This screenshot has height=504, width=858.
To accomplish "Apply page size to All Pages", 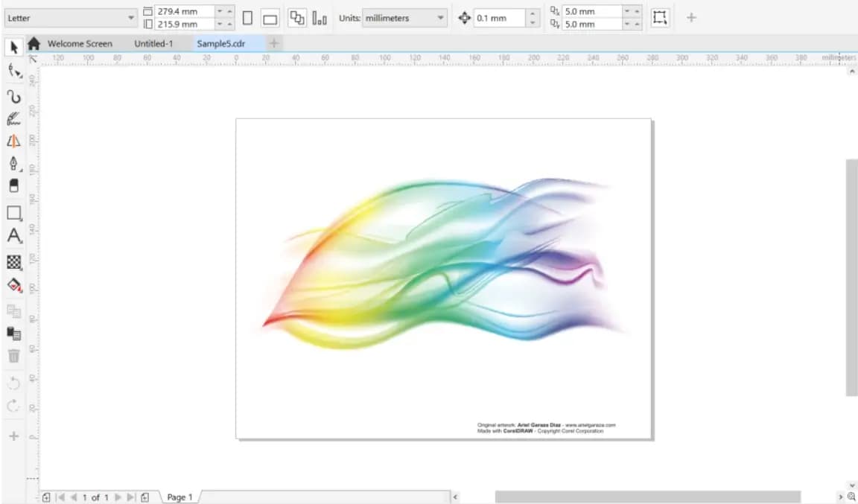I will (x=297, y=18).
